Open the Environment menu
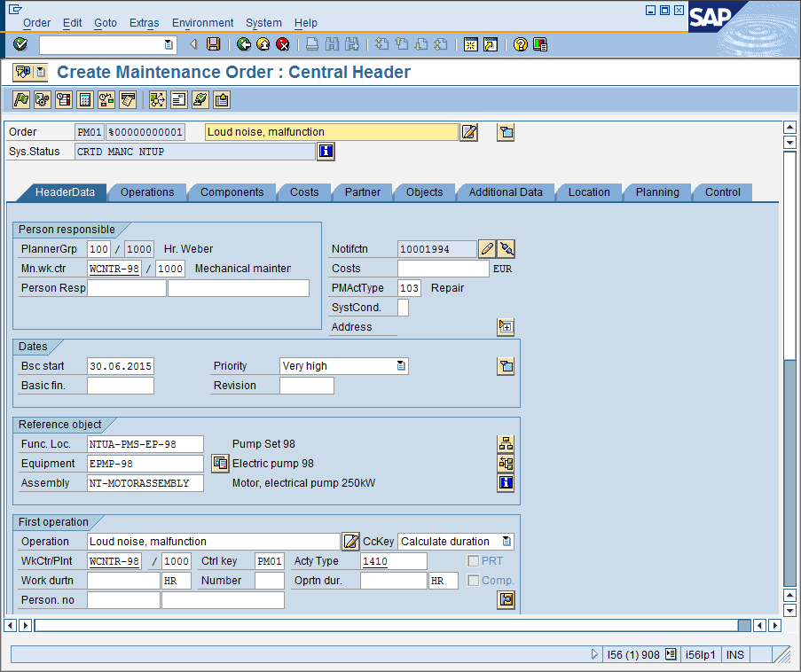The height and width of the screenshot is (672, 801). pos(202,23)
